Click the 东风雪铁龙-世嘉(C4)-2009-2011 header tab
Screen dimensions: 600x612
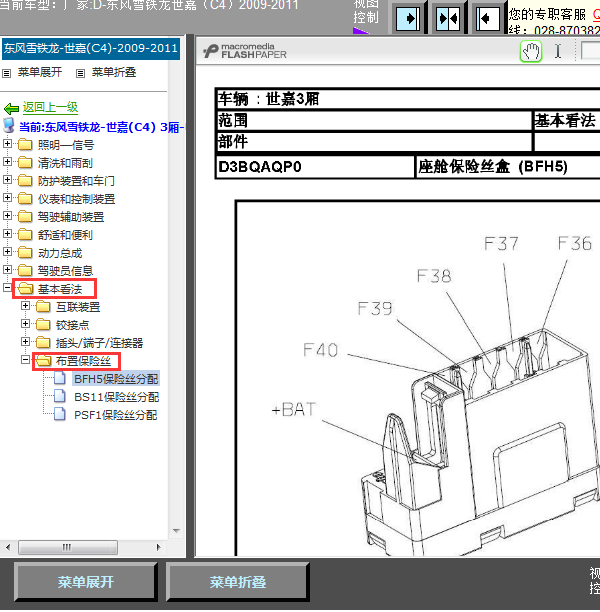(91, 48)
